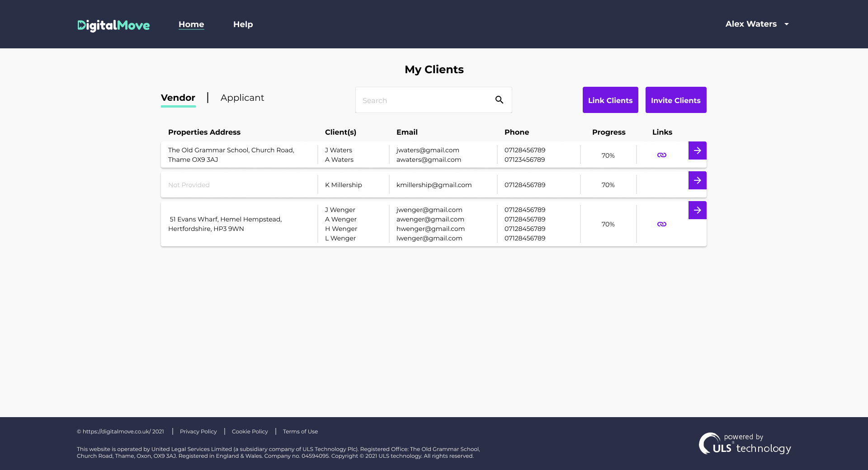Open the Wenger property row arrow
The image size is (868, 470).
(697, 210)
